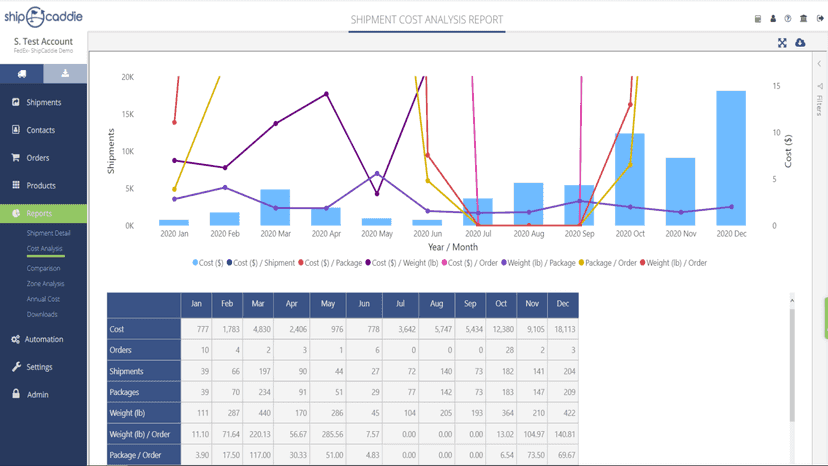The image size is (828, 466).
Task: Click the Orders row header in table
Action: [x=144, y=350]
